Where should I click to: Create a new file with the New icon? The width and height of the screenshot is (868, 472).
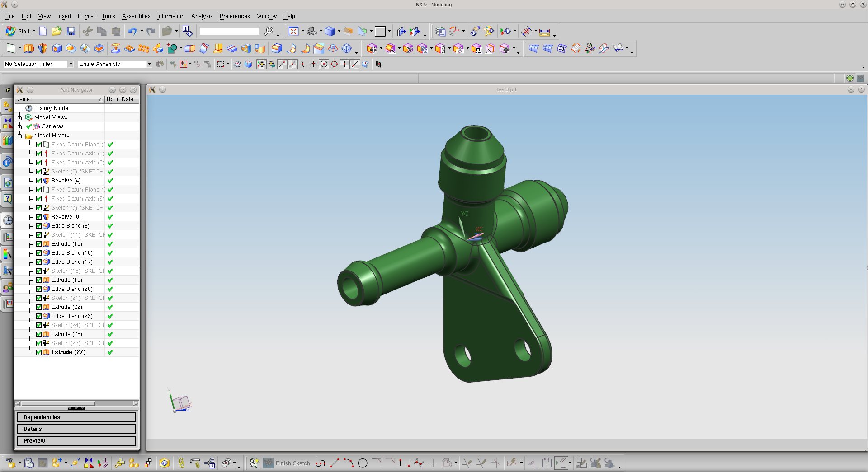(43, 31)
